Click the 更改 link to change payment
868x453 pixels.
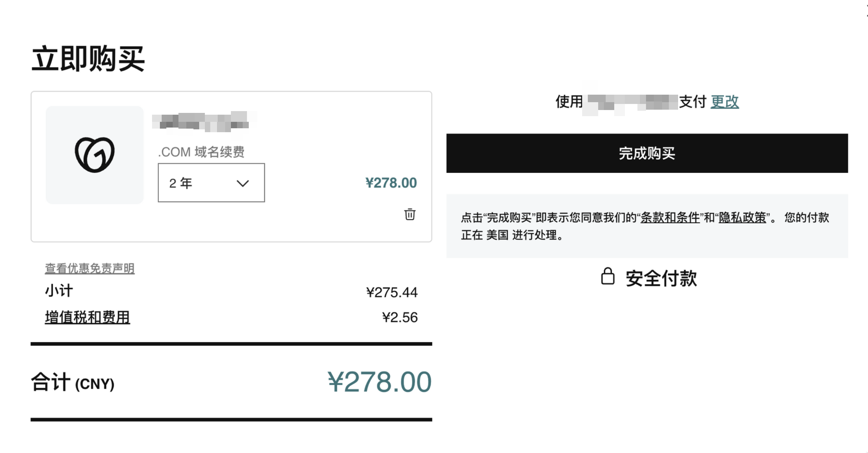point(725,102)
